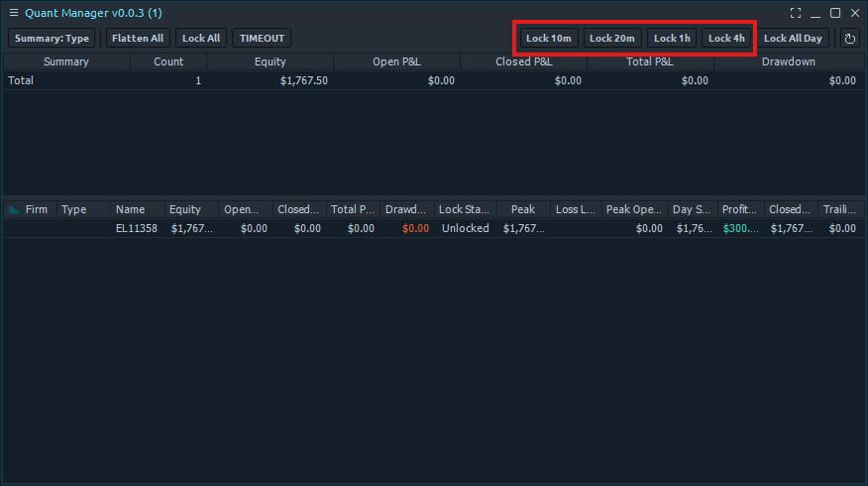Toggle fullscreen mode icon in title bar

(x=796, y=13)
